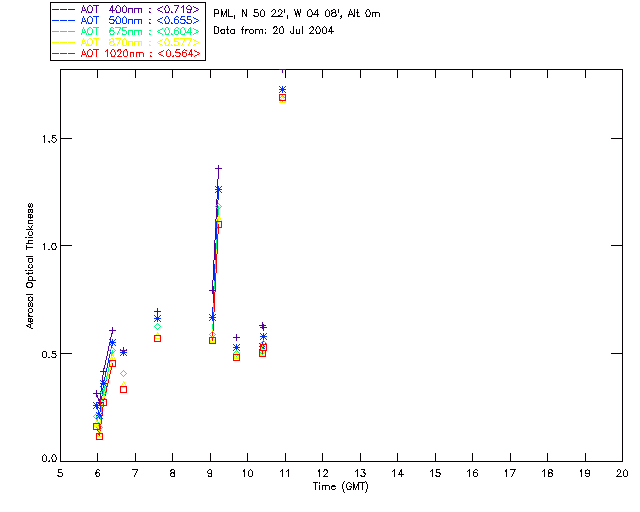Viewport: 640px width, 512px height.
Task: Click the y-axis label '1.5'
Action: click(48, 139)
